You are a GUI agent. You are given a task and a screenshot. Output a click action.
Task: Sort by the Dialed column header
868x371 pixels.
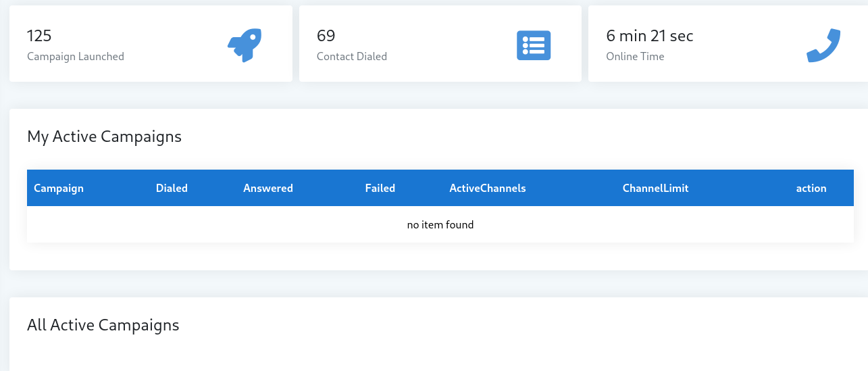(x=172, y=188)
